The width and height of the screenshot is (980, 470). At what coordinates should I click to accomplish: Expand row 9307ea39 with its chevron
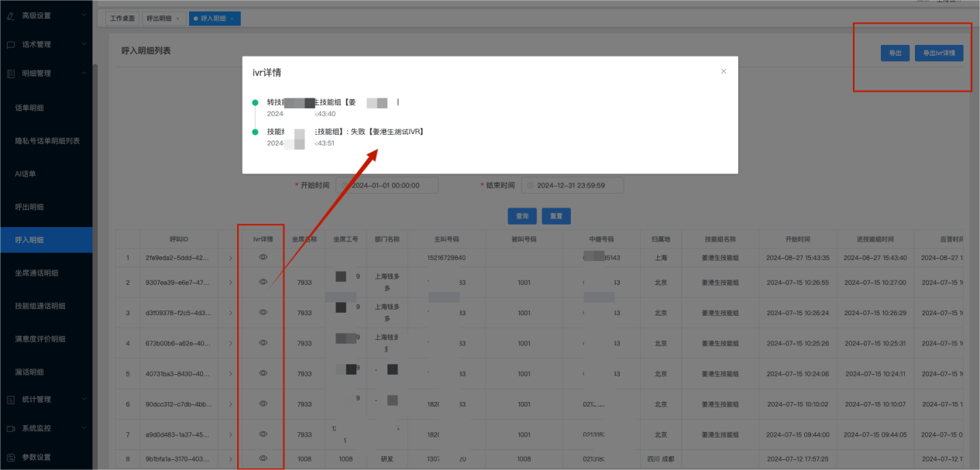pyautogui.click(x=230, y=283)
